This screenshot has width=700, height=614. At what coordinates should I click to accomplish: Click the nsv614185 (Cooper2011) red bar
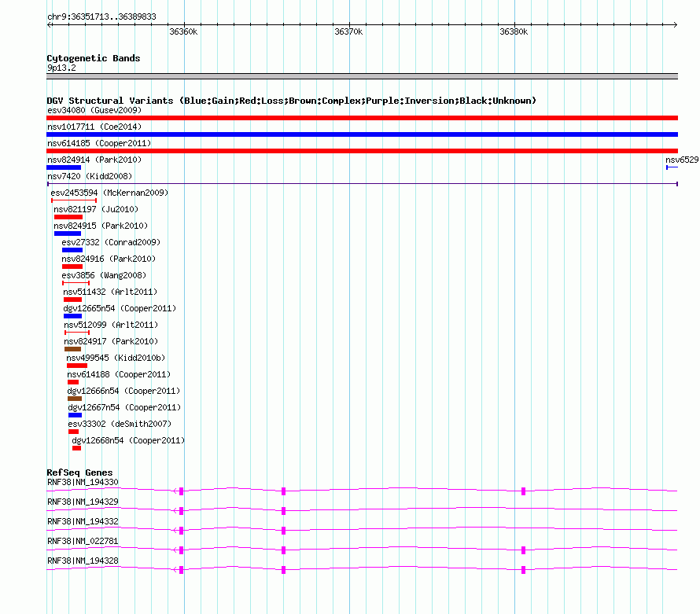[x=362, y=151]
